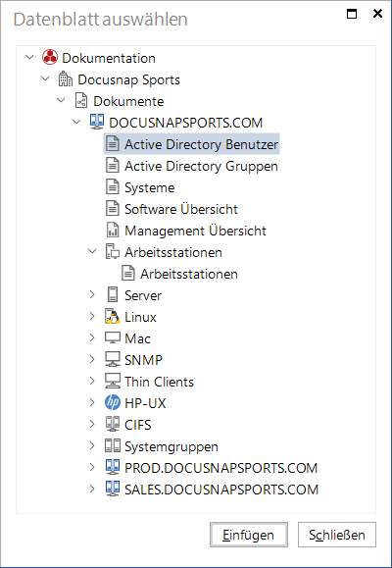The image size is (392, 568).
Task: Expand the SNMP tree node
Action: pyautogui.click(x=92, y=359)
